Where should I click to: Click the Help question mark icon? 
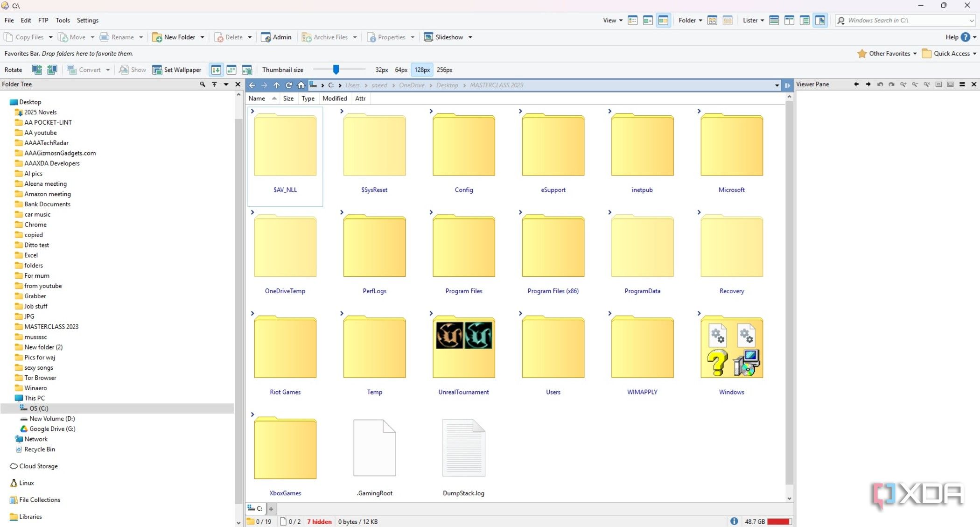[x=966, y=37]
